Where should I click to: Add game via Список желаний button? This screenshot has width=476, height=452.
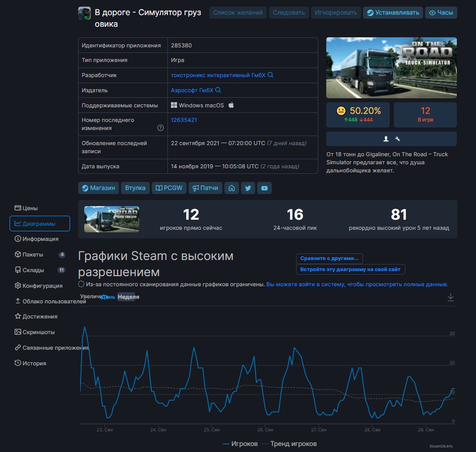pyautogui.click(x=237, y=13)
